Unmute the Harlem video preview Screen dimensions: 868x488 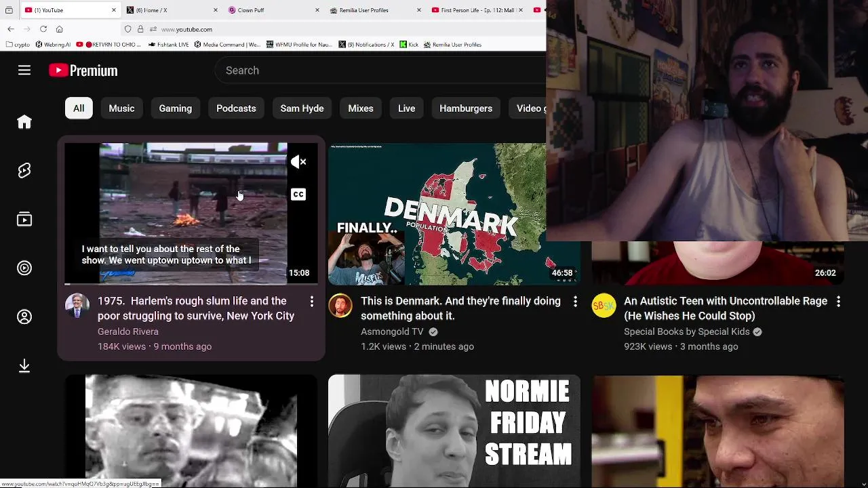(298, 162)
